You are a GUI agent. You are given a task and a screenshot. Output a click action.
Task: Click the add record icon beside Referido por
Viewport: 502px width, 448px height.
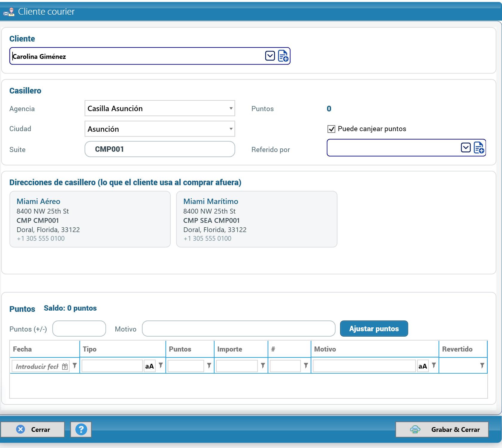[x=479, y=148]
